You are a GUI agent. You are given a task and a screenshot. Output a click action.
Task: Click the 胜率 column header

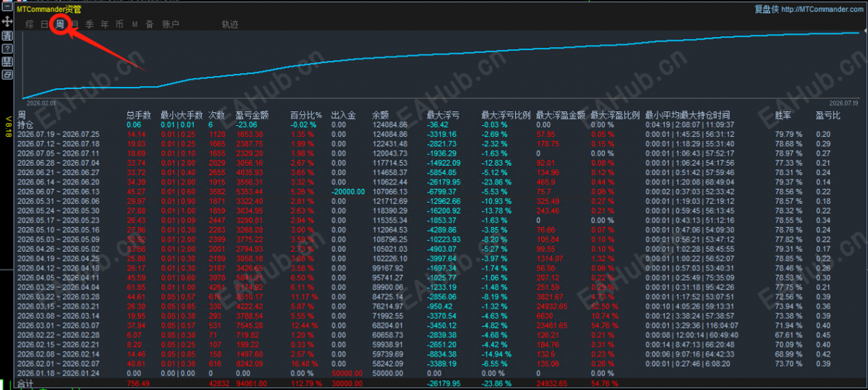pyautogui.click(x=783, y=115)
